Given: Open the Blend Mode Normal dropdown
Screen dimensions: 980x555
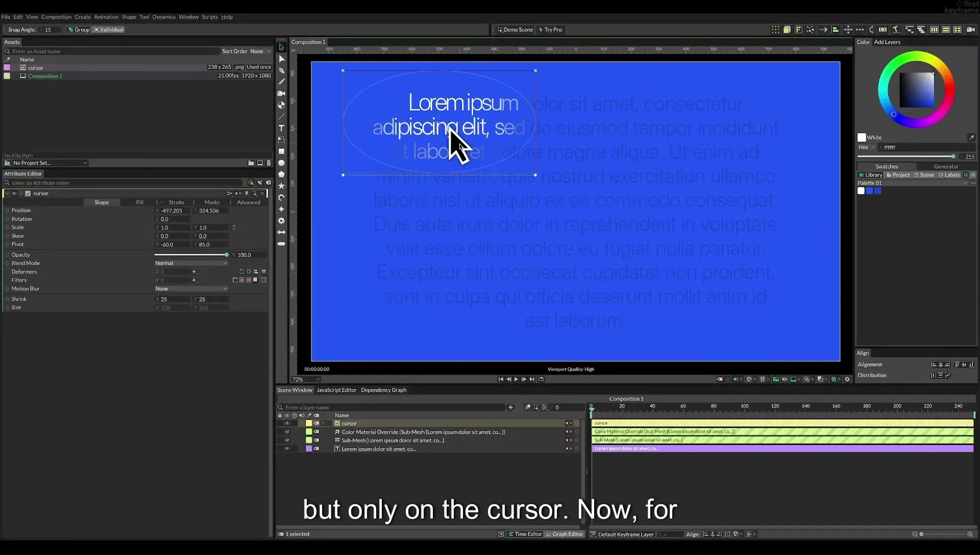Looking at the screenshot, I should (x=191, y=263).
